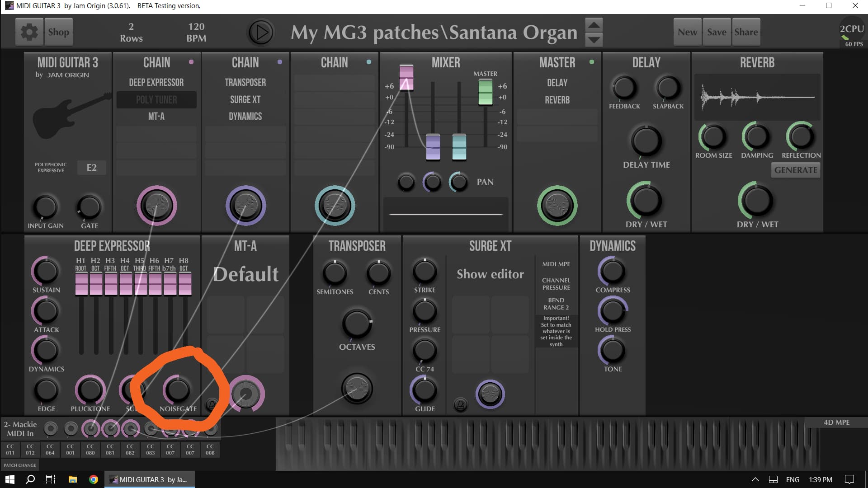
Task: Select Deep Expressor in first chain
Action: [x=156, y=83]
